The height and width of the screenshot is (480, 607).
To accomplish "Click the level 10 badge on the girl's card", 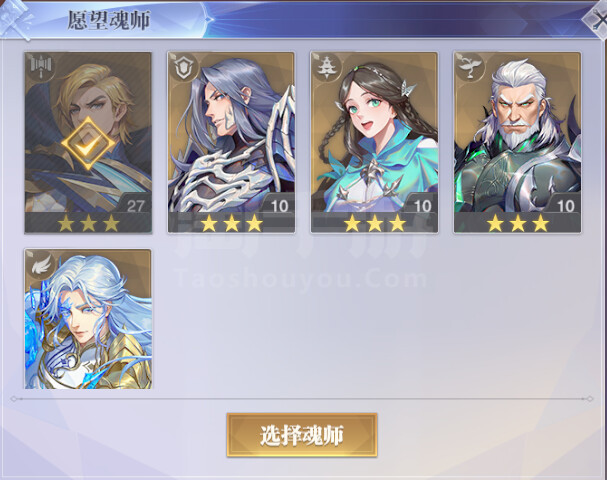I will pyautogui.click(x=423, y=206).
